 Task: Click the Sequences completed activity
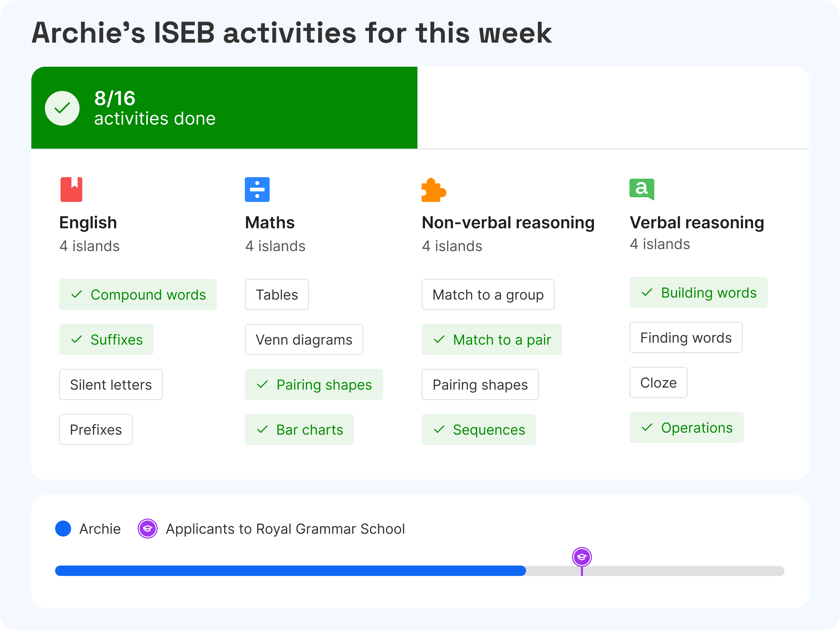478,430
